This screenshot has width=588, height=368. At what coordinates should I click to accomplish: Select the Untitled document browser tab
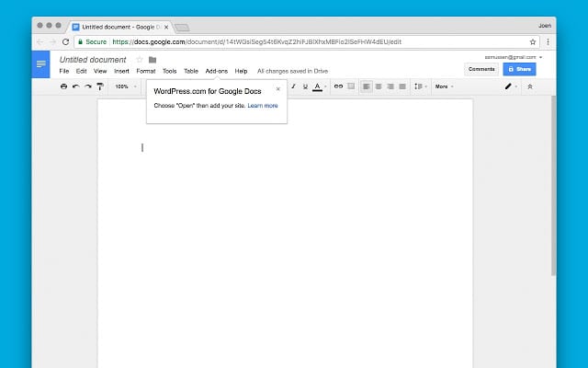120,27
